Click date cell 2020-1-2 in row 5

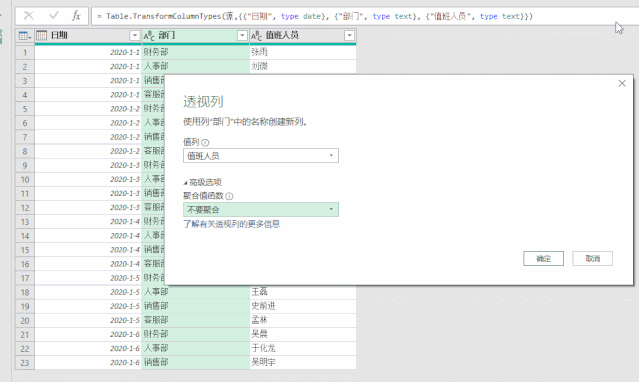(88, 109)
